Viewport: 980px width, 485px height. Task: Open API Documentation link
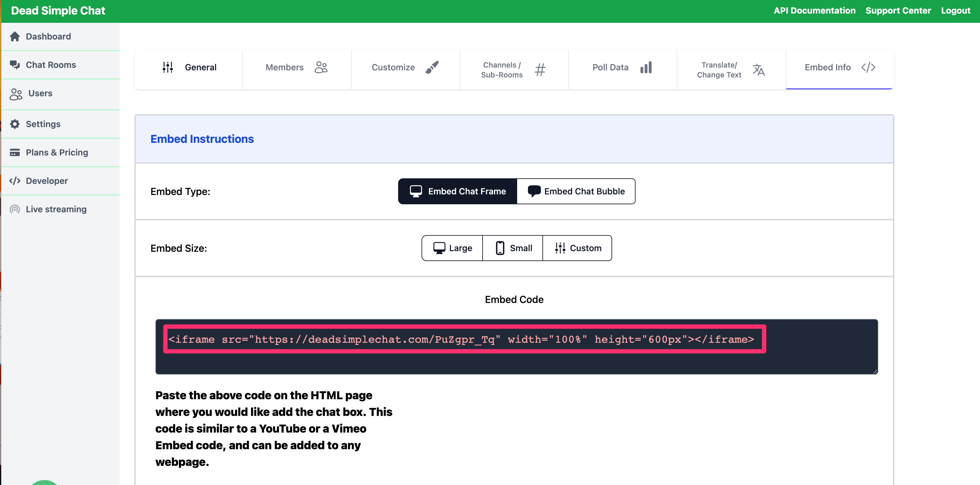(814, 11)
